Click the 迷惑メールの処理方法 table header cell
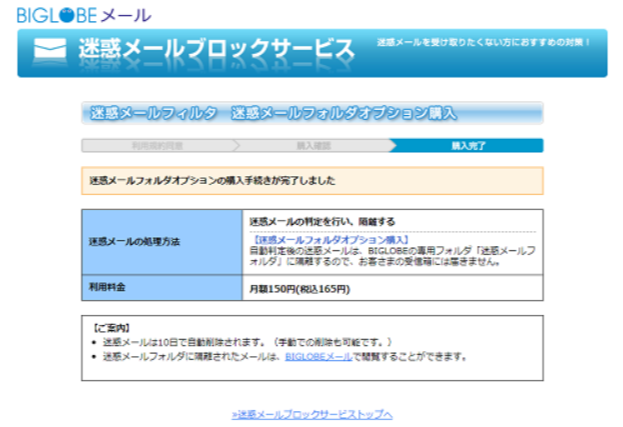623x427 pixels. (162, 242)
